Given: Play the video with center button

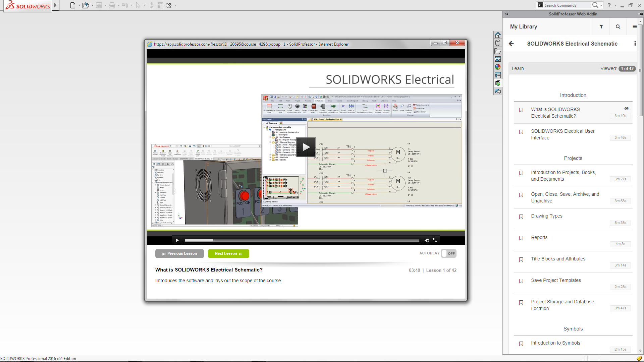Looking at the screenshot, I should click(x=306, y=147).
